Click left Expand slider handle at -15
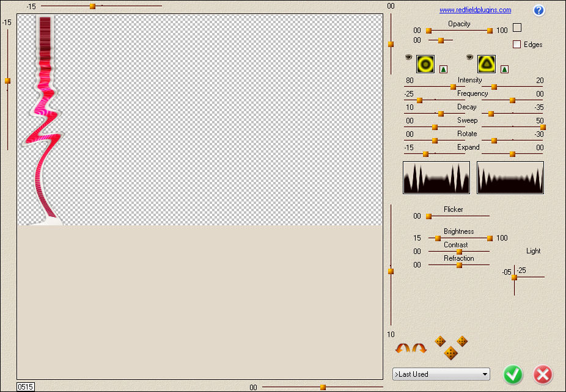 [425, 154]
